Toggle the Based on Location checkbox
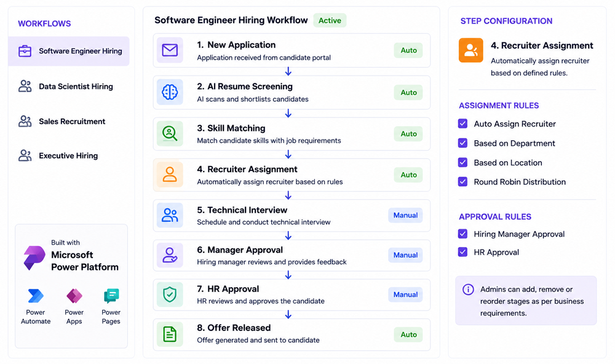 coord(463,162)
